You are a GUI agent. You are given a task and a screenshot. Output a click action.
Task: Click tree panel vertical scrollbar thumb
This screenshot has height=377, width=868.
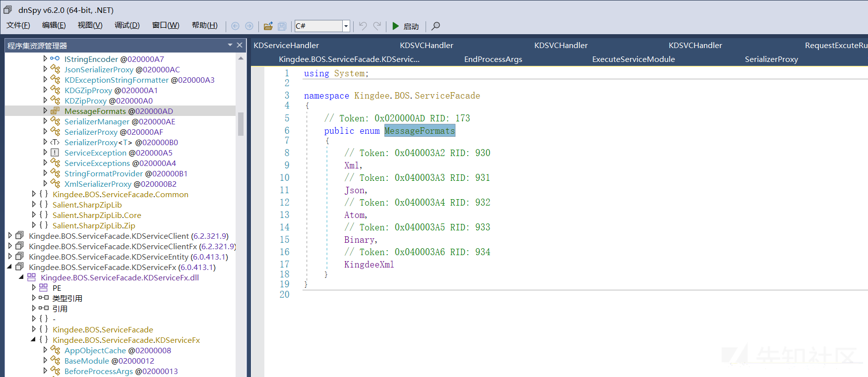(x=241, y=124)
